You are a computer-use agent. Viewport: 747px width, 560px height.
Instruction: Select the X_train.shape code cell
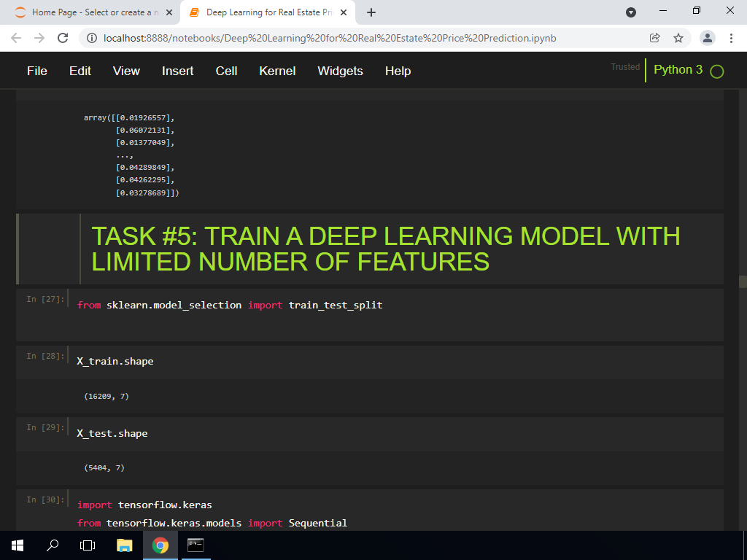pyautogui.click(x=370, y=362)
